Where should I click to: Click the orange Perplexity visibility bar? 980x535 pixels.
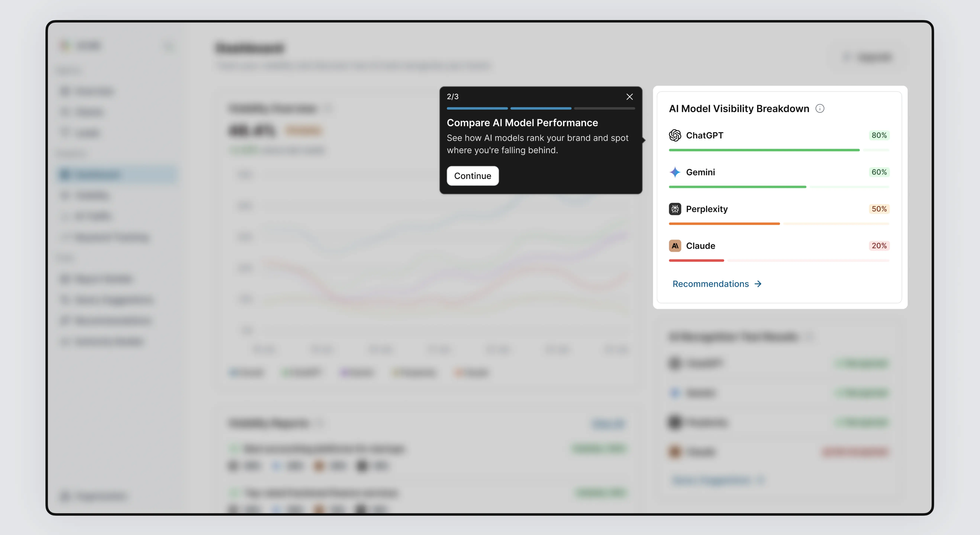coord(724,224)
